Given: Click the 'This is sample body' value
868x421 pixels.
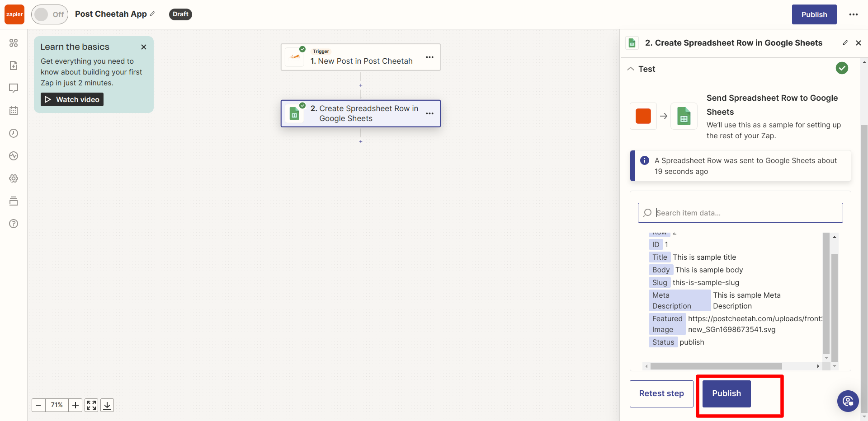Looking at the screenshot, I should (x=709, y=270).
